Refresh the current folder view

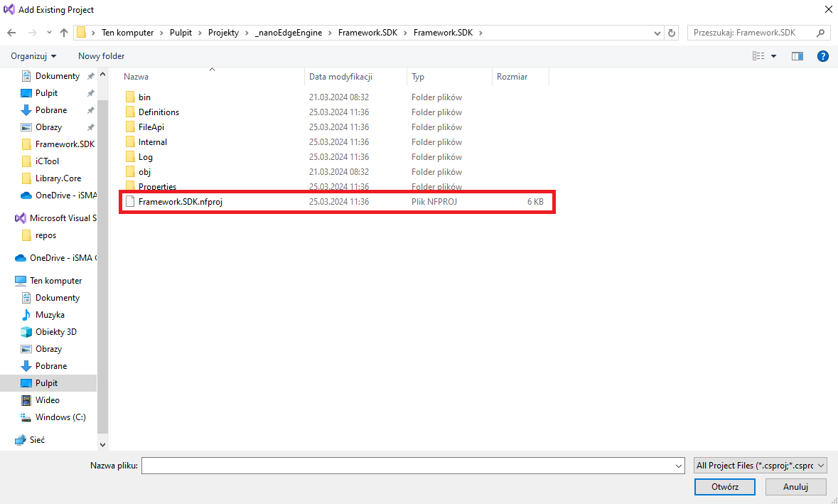click(x=672, y=33)
